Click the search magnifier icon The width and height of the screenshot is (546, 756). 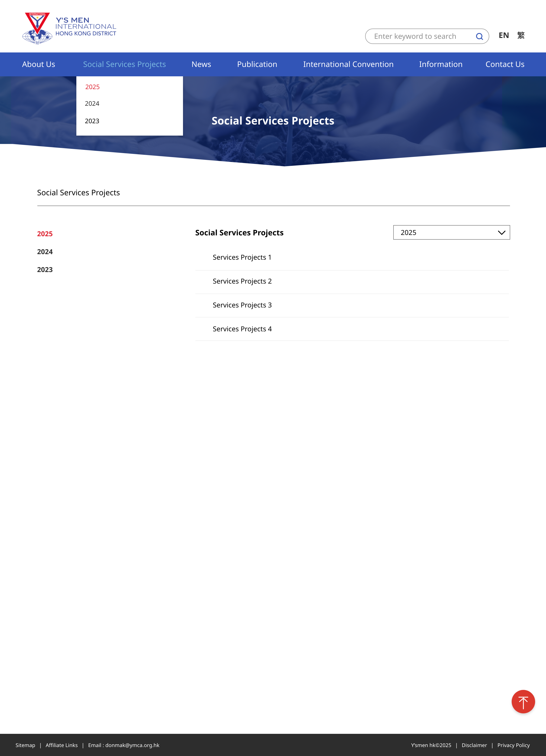pyautogui.click(x=479, y=36)
